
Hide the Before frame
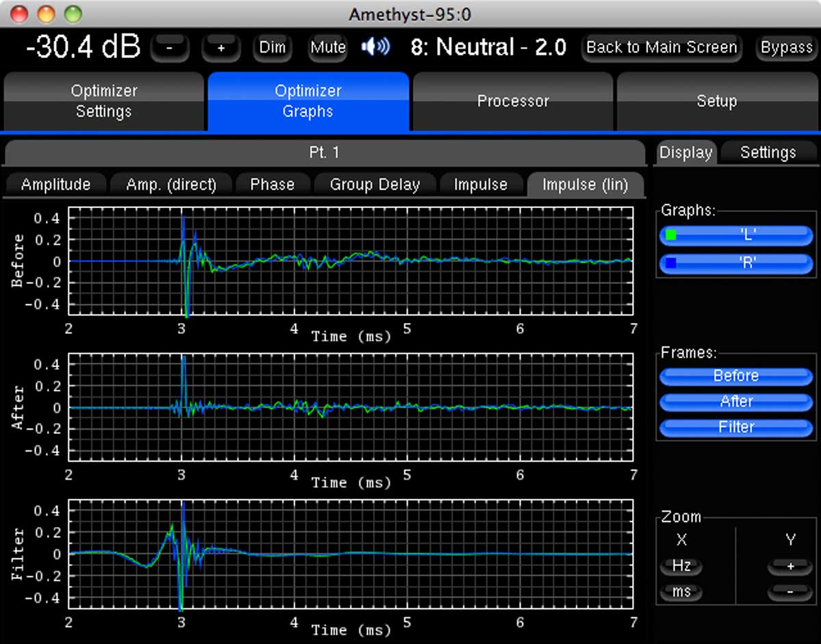pos(736,376)
